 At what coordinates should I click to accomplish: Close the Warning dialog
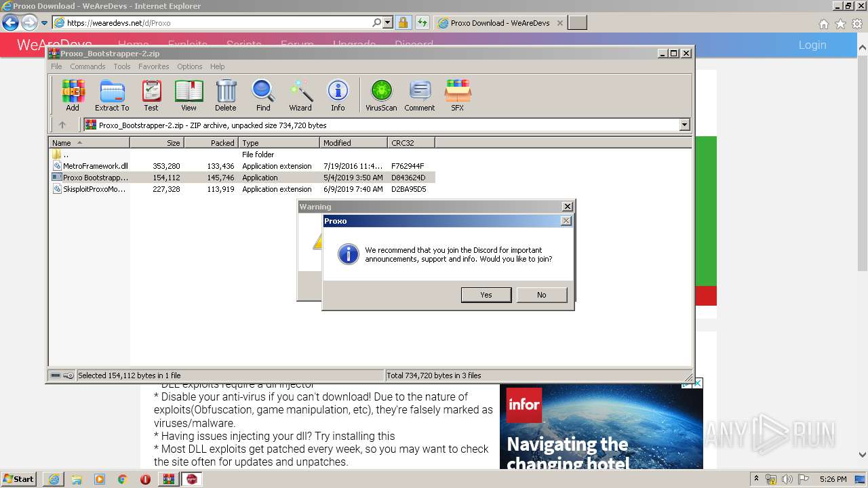click(x=568, y=207)
